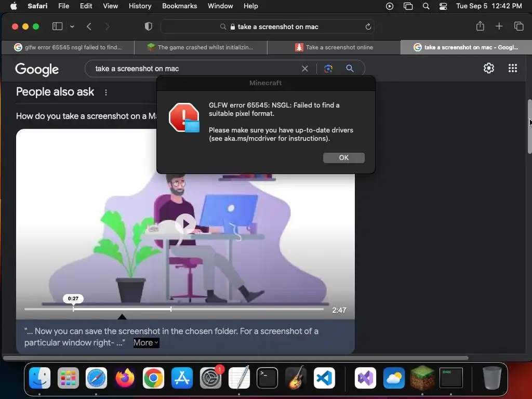Toggle the Safari sidebar button
Screen dimensions: 532x399
pos(57,26)
